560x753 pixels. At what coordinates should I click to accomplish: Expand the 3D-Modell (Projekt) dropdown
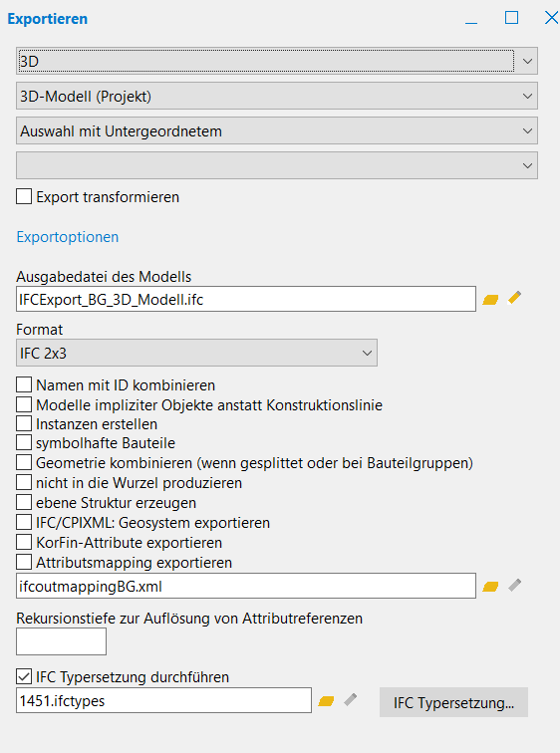tap(277, 96)
